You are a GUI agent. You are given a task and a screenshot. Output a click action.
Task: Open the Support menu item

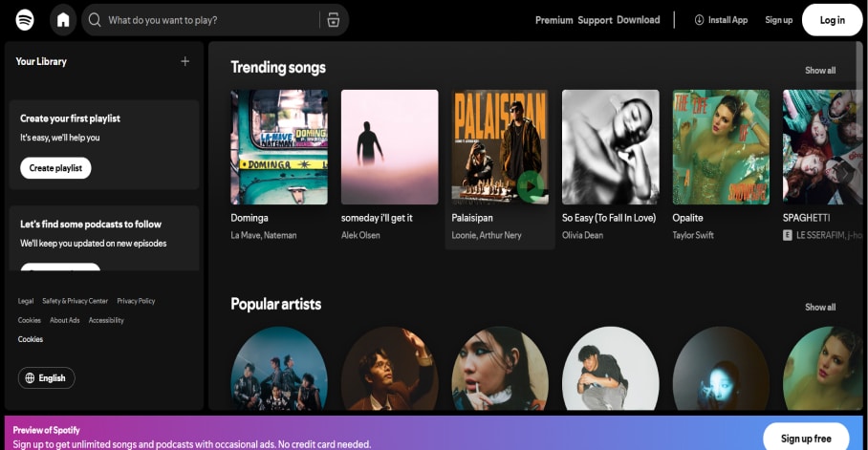595,20
